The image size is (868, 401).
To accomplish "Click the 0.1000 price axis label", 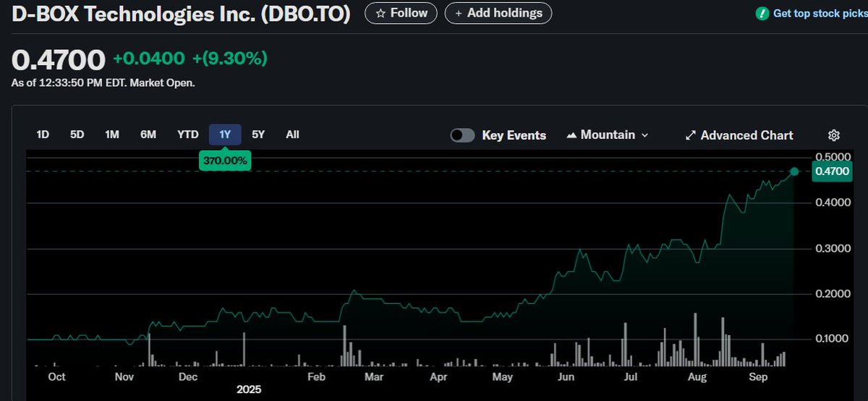I will (832, 339).
